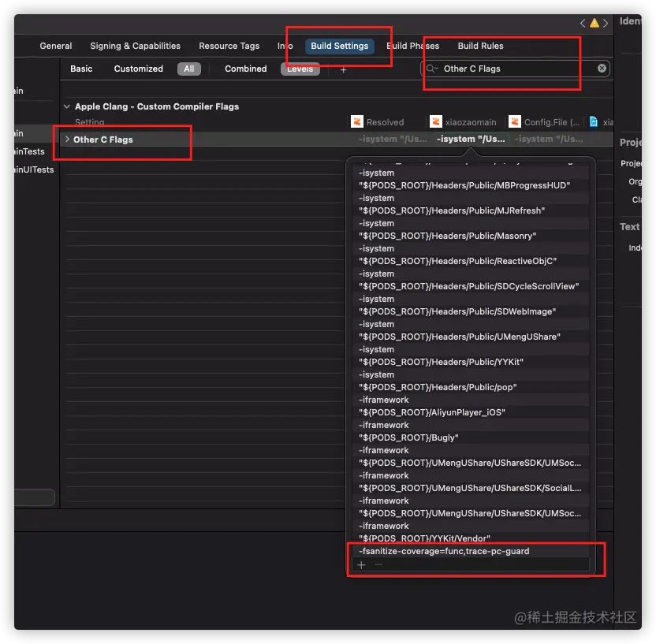The height and width of the screenshot is (644, 656).
Task: Go to previous issue with left chevron
Action: coord(583,24)
